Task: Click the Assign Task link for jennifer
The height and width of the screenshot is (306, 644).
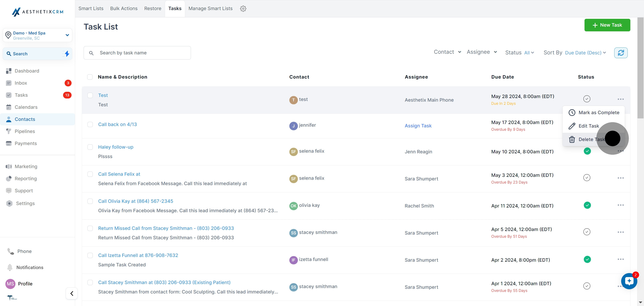Action: [418, 126]
